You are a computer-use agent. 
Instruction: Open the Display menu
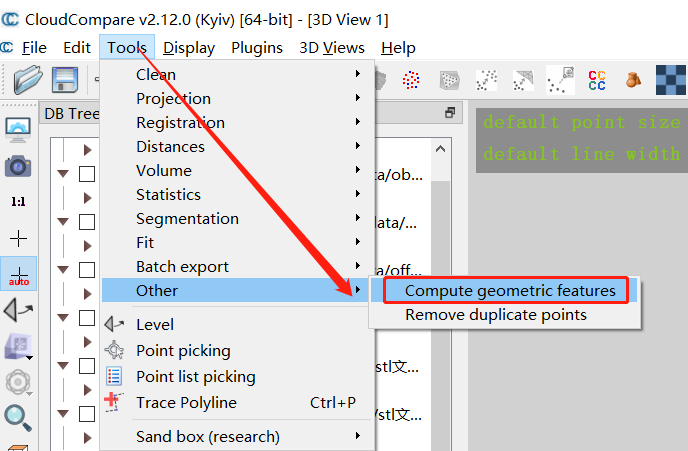189,47
